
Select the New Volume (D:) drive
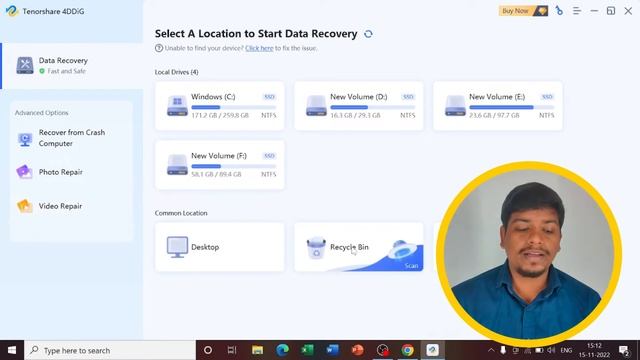click(x=359, y=106)
